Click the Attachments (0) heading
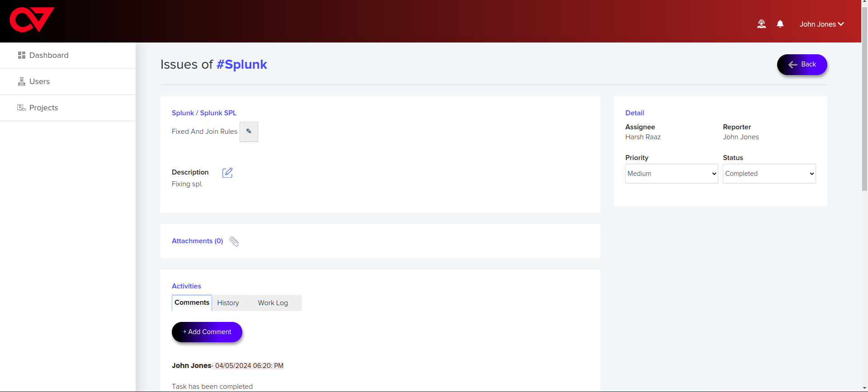Screen dimensions: 868x392 [x=198, y=241]
